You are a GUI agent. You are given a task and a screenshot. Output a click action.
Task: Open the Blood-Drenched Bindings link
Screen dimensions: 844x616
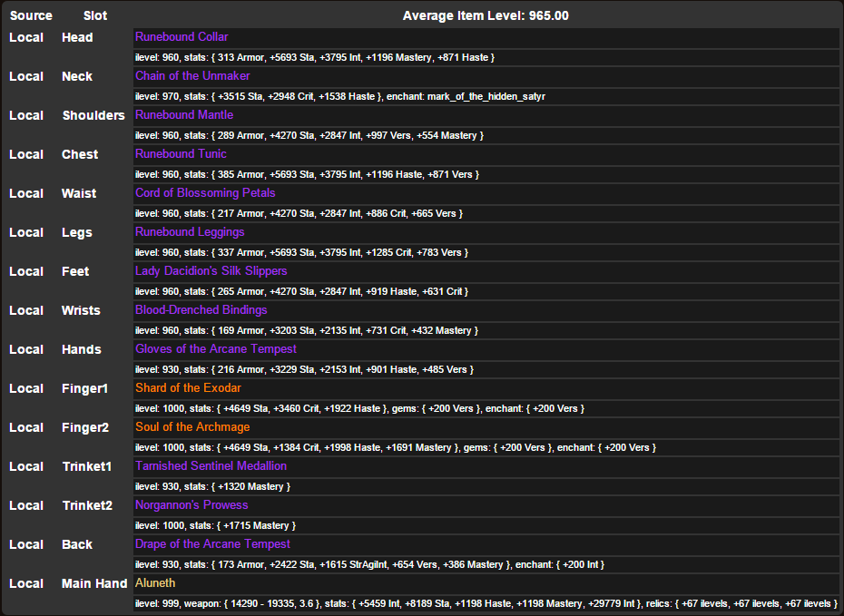(201, 310)
